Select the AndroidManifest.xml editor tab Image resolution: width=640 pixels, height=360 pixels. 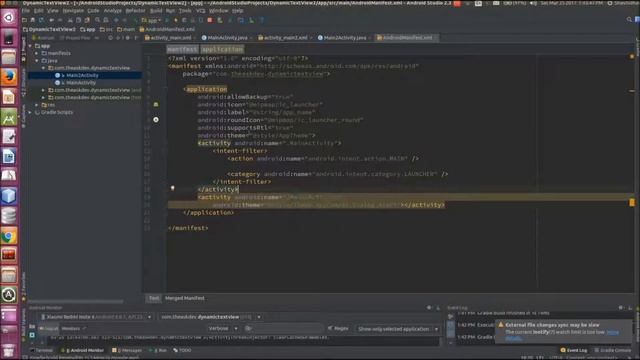(x=406, y=38)
